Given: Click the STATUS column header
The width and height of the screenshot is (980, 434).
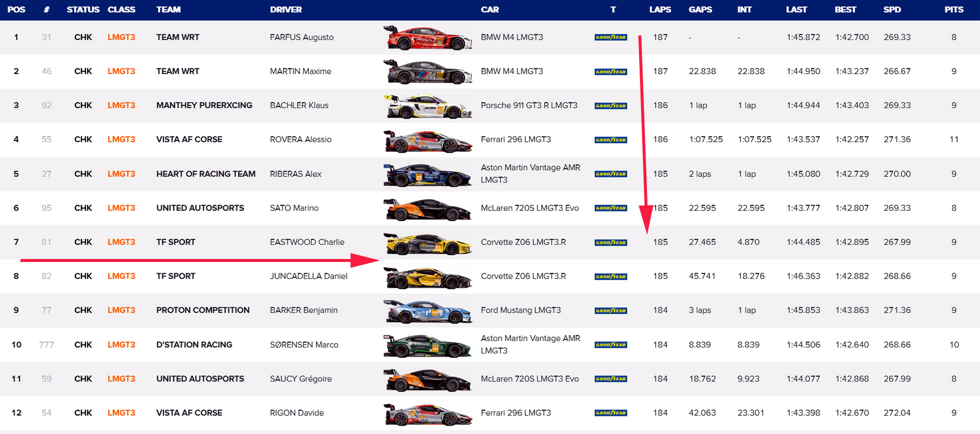Looking at the screenshot, I should (83, 9).
